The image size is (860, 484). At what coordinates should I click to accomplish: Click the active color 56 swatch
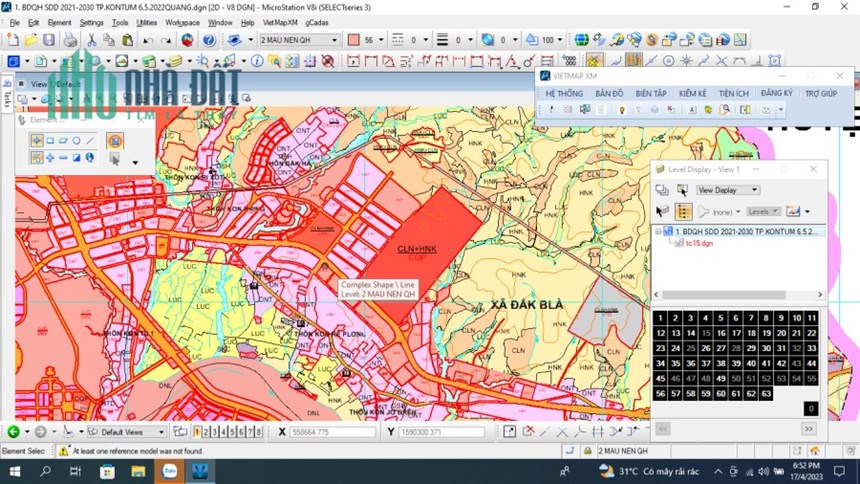[354, 40]
